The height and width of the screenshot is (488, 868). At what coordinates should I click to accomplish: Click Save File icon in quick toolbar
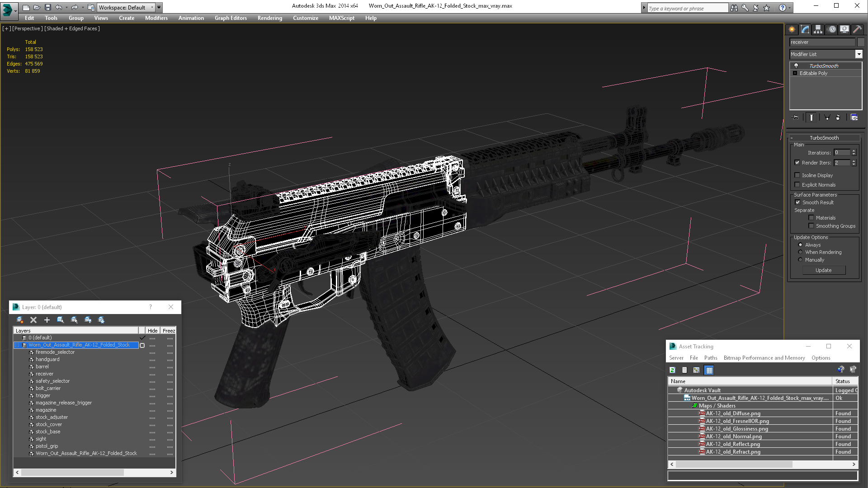[47, 7]
